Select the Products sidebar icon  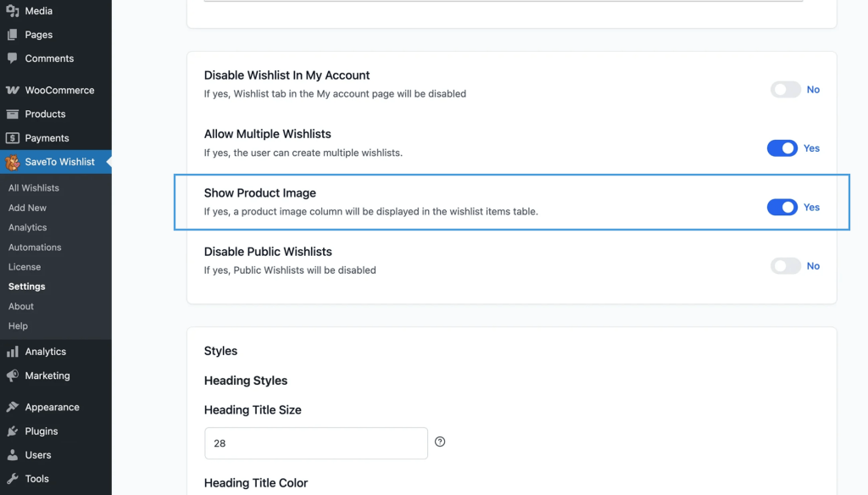point(12,114)
